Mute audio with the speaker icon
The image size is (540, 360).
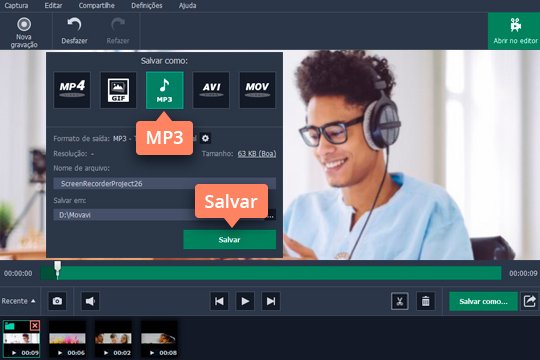90,301
